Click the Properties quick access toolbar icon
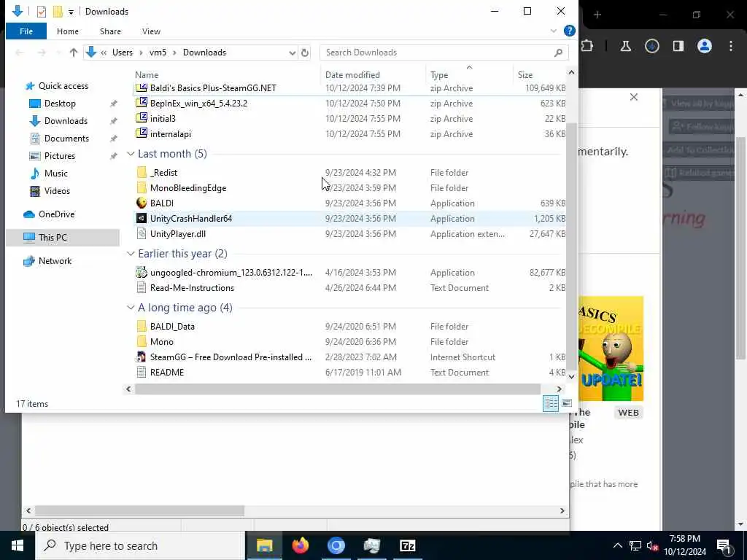The width and height of the screenshot is (747, 560). [x=42, y=11]
